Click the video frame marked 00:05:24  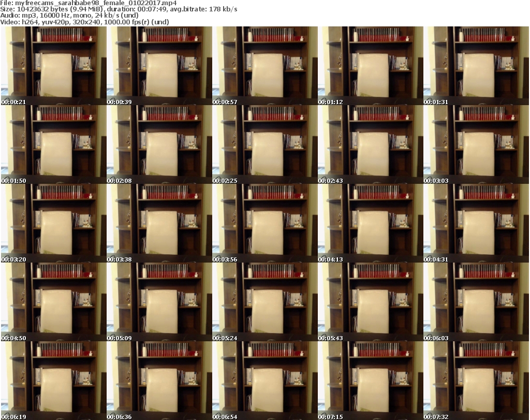click(264, 302)
